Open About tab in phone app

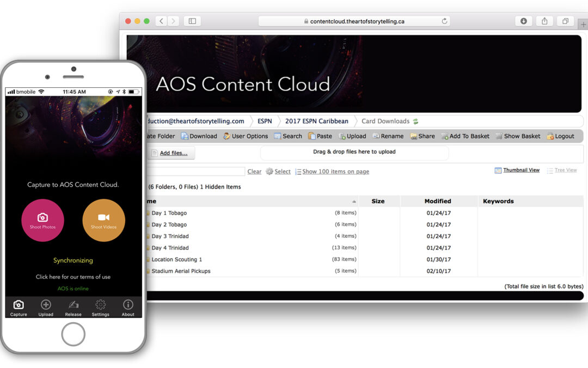pos(128,308)
